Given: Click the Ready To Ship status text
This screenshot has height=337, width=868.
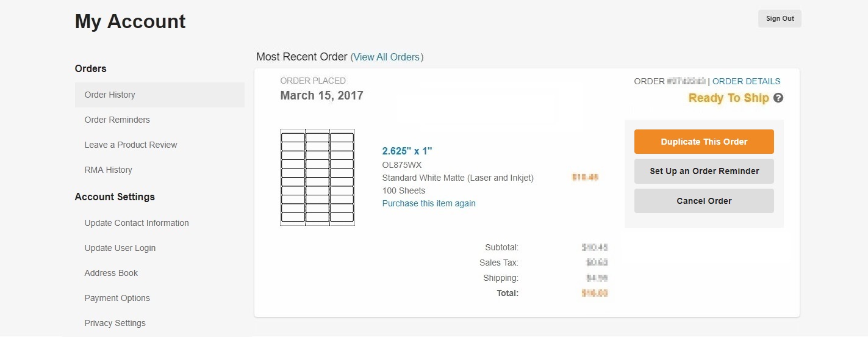Looking at the screenshot, I should pyautogui.click(x=728, y=98).
